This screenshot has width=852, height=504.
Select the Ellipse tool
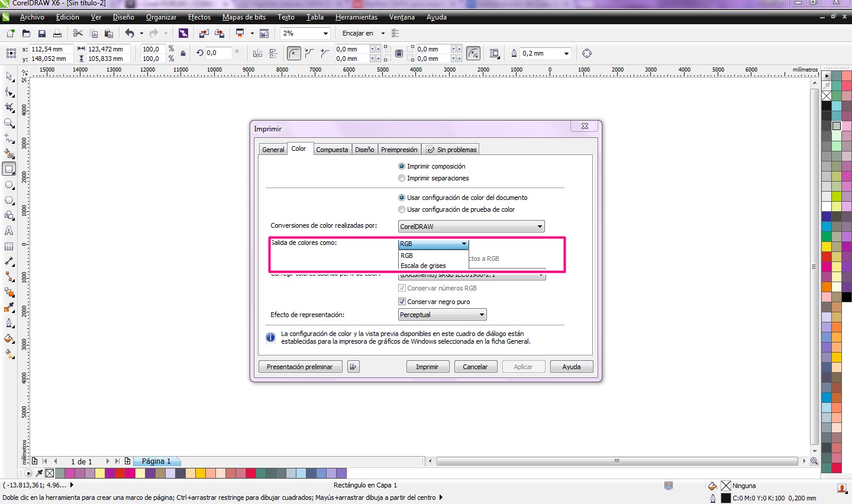click(x=9, y=185)
